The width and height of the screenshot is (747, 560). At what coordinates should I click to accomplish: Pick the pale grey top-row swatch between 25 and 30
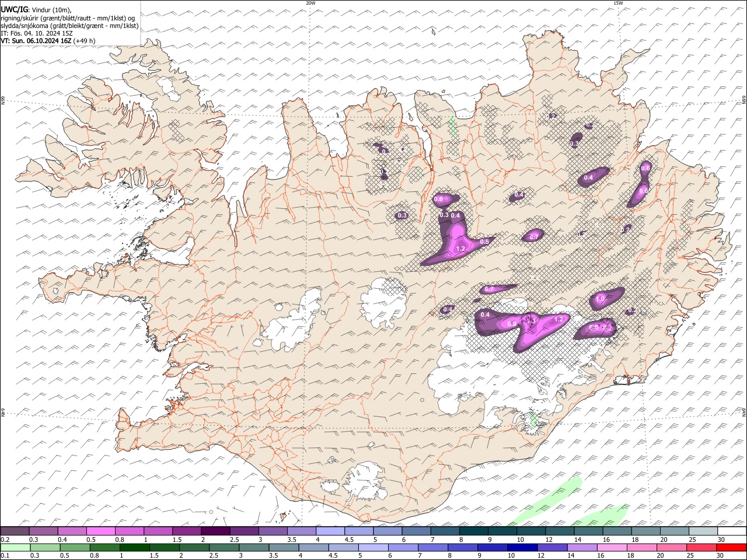pyautogui.click(x=704, y=531)
